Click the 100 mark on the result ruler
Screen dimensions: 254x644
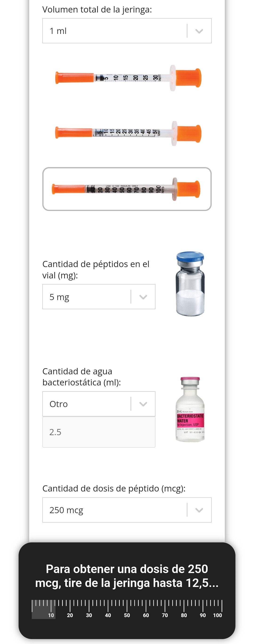click(x=218, y=615)
